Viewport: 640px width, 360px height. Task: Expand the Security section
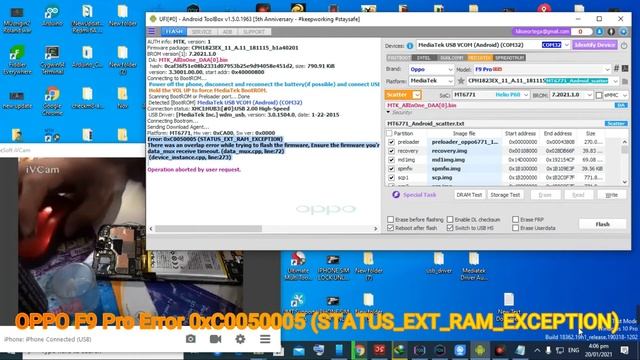(x=388, y=112)
